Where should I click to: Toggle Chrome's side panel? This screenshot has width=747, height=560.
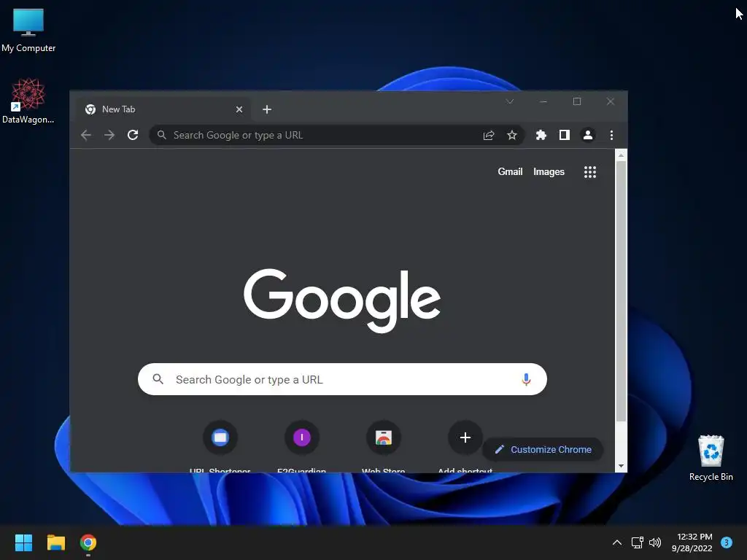coord(564,135)
